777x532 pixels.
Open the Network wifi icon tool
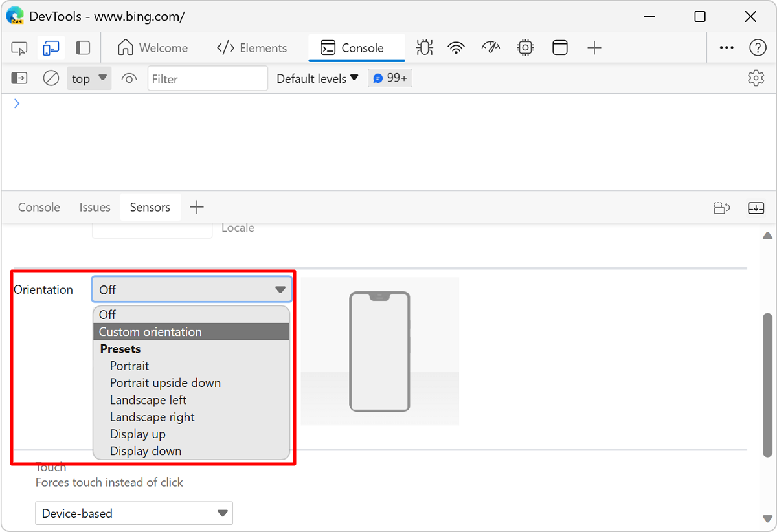click(x=456, y=48)
